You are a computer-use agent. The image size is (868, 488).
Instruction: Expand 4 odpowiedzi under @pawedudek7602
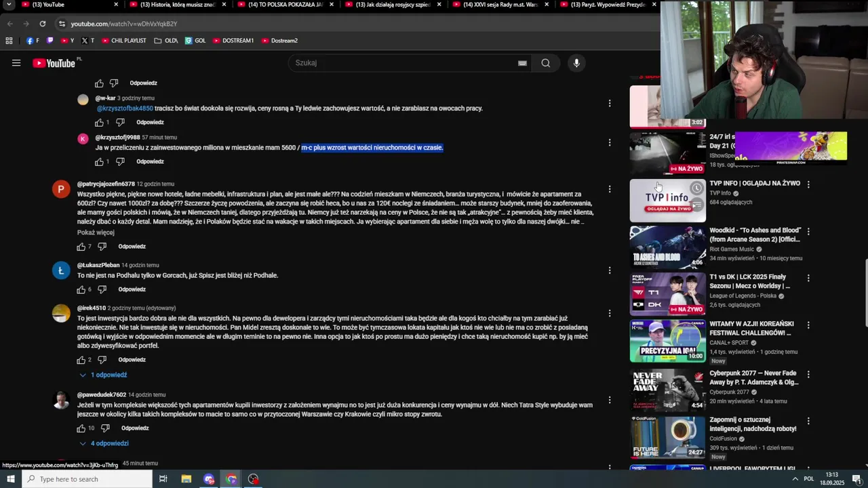[104, 443]
